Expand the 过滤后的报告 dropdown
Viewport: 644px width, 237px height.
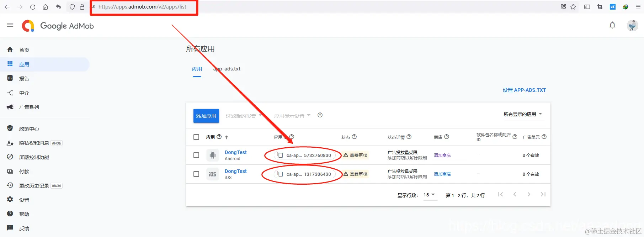coord(244,116)
